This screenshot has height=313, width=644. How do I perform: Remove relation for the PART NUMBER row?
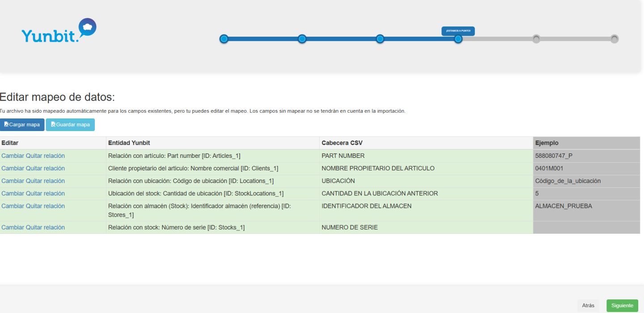pos(45,156)
